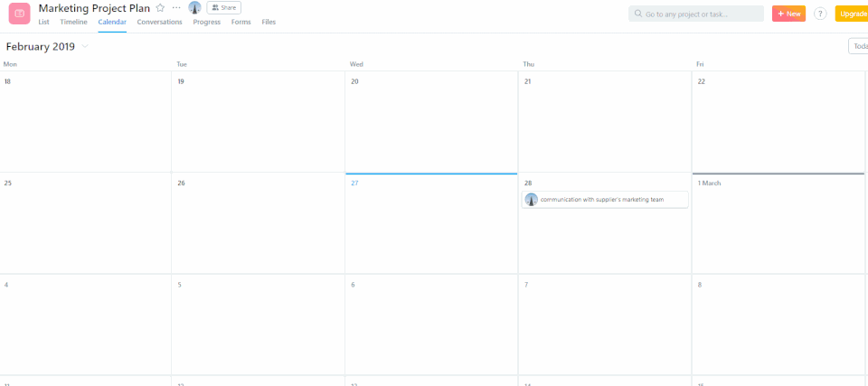Go to the Progress tab

206,23
